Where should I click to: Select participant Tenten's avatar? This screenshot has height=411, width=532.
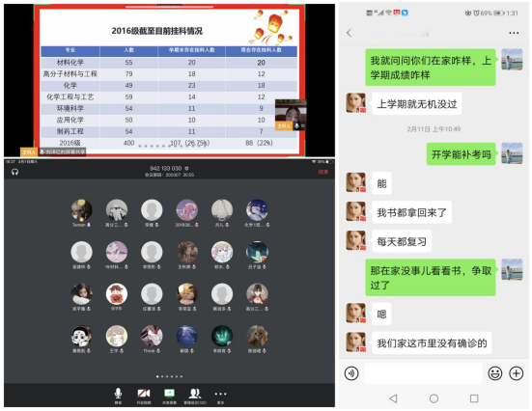81,210
